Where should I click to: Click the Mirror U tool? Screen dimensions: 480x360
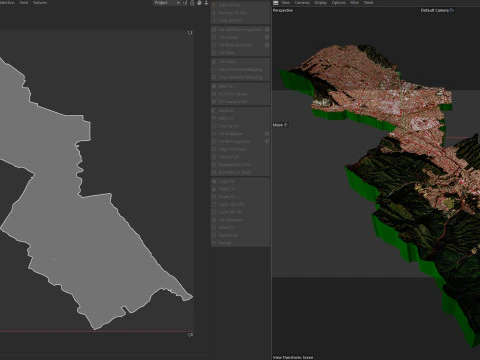[x=240, y=110]
